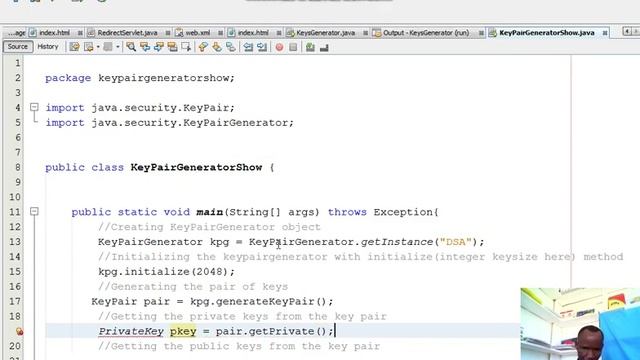
Task: Click KeyPairGeneratorShow class name on line 8
Action: pos(196,167)
